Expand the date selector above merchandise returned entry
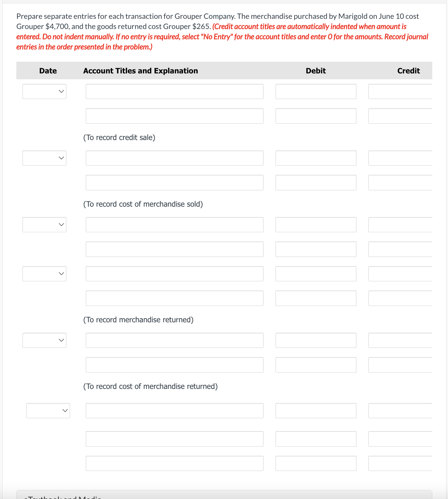 44,225
